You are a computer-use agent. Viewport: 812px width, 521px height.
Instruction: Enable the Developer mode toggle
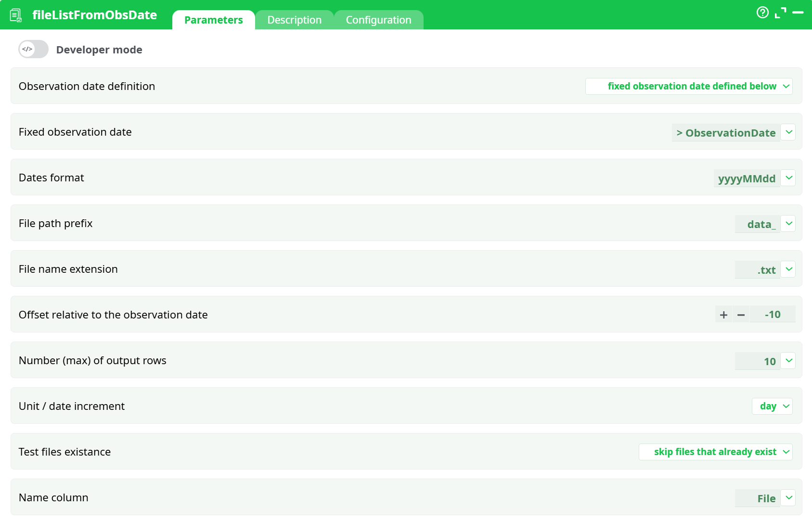tap(33, 49)
